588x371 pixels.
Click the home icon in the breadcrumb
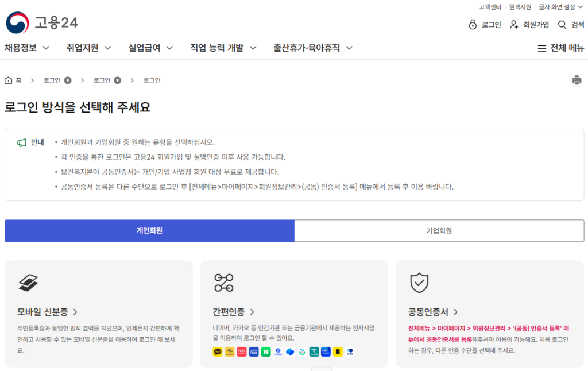click(x=7, y=80)
